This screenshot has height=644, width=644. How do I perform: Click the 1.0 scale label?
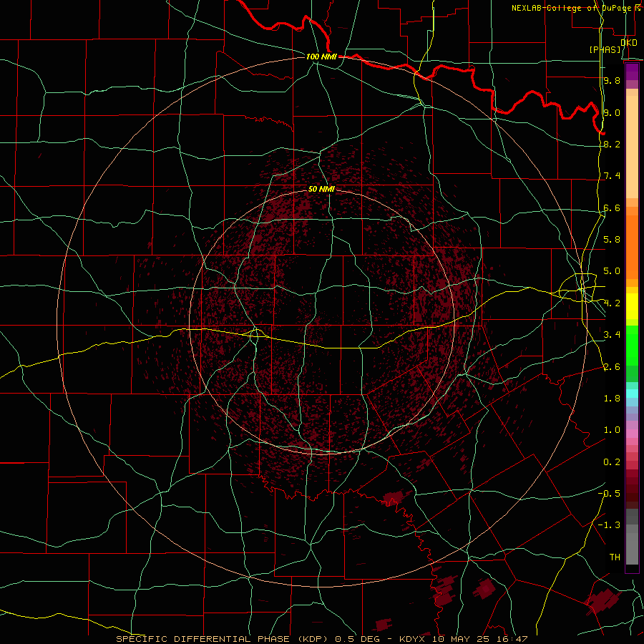(x=612, y=430)
